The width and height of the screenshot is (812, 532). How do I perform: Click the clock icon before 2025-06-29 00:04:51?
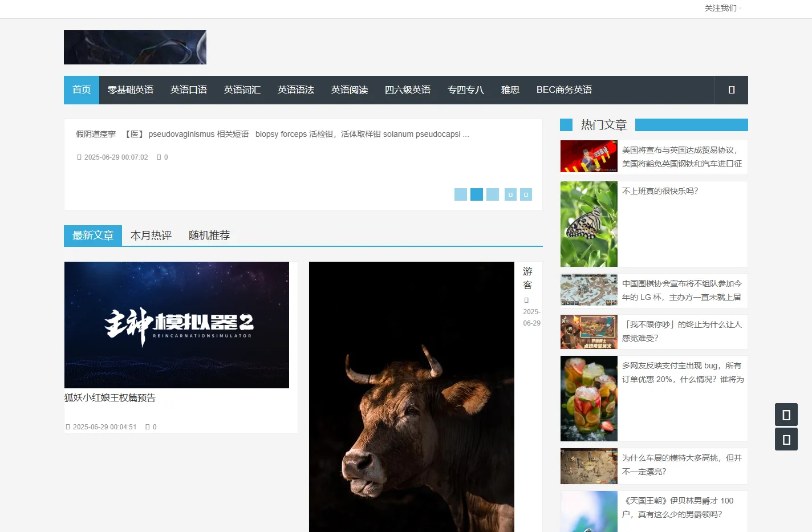(68, 427)
